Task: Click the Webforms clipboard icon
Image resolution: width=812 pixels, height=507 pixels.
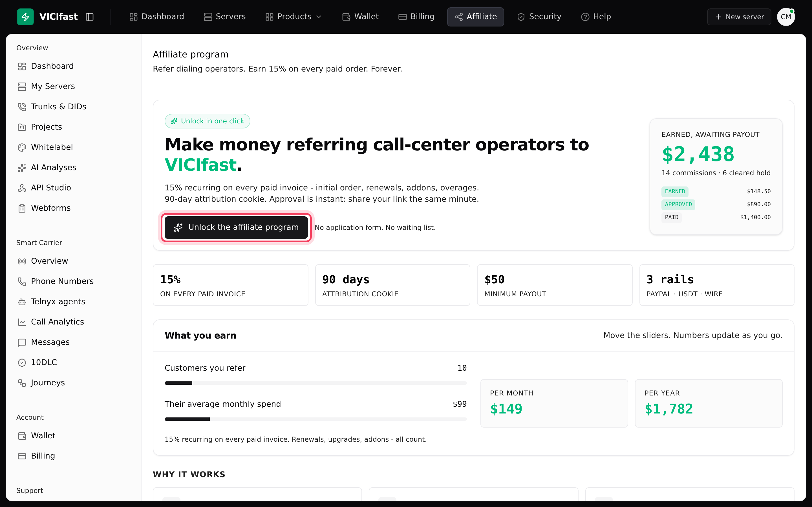Action: click(x=22, y=208)
